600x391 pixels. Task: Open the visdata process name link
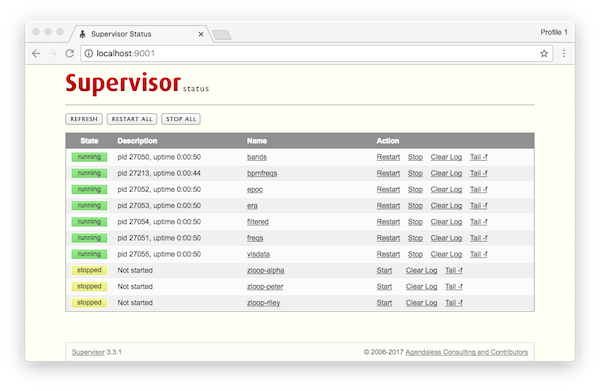click(x=258, y=254)
